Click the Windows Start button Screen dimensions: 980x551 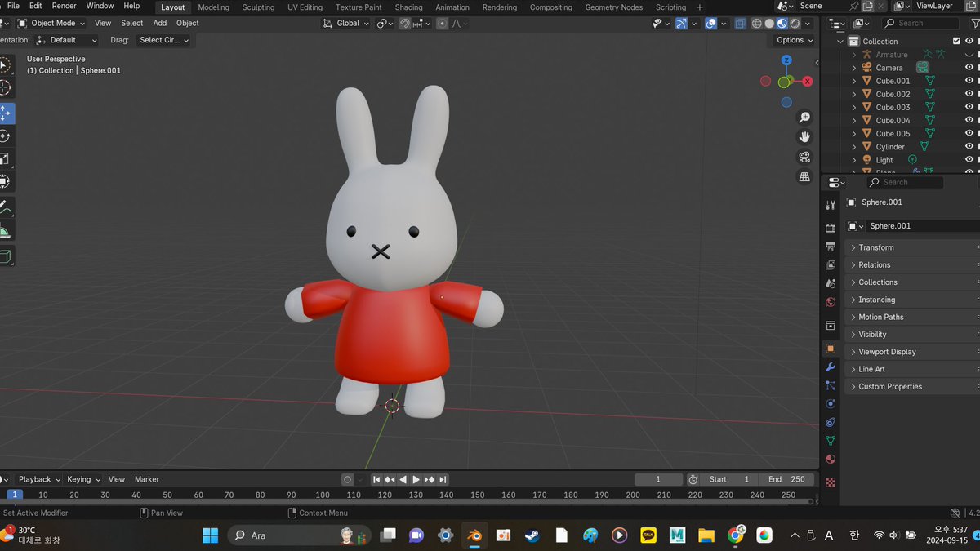click(x=210, y=535)
